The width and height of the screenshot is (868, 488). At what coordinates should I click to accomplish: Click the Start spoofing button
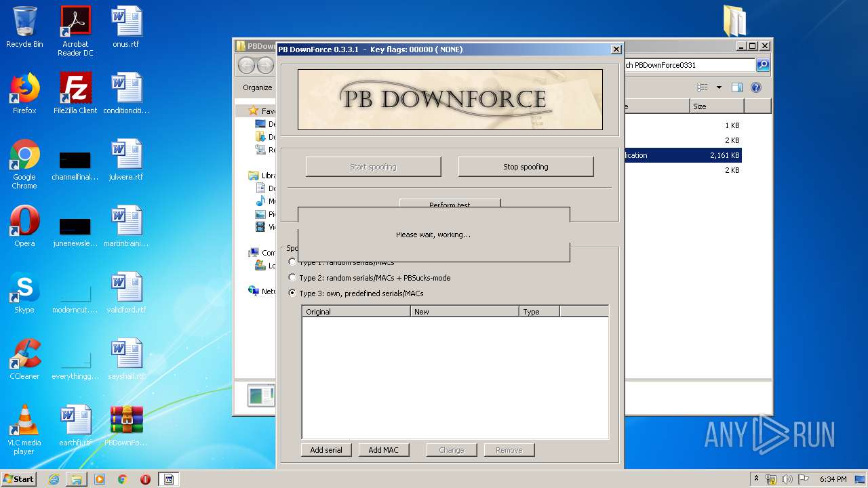pos(373,167)
